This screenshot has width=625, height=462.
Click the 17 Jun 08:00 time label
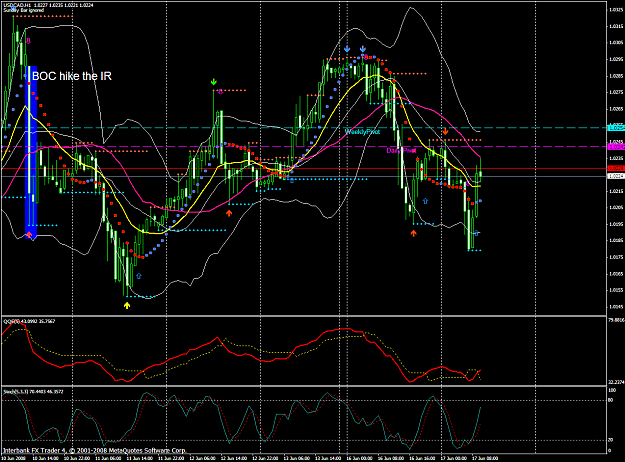(485, 458)
